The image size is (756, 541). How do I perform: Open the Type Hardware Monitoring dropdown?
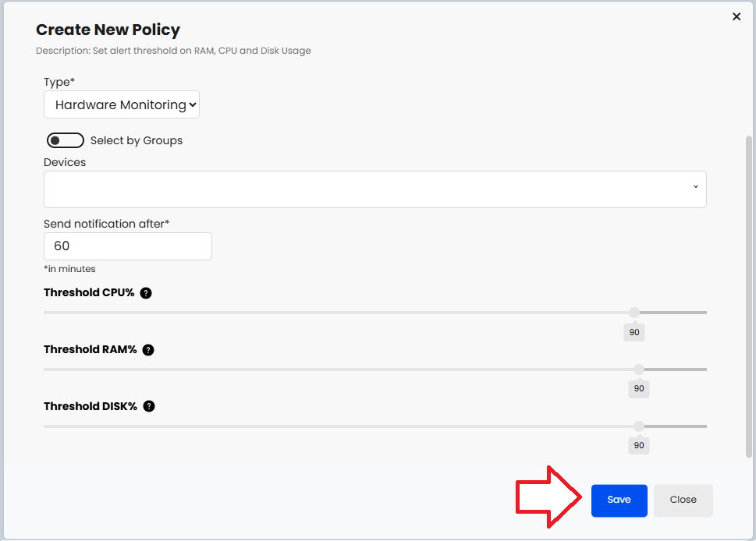point(122,104)
